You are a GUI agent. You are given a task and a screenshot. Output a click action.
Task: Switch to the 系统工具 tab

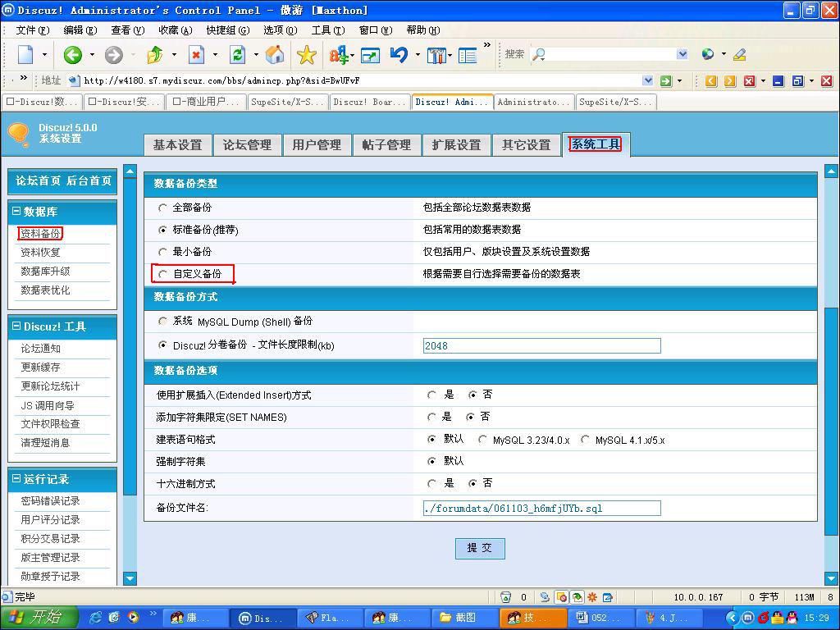[596, 144]
